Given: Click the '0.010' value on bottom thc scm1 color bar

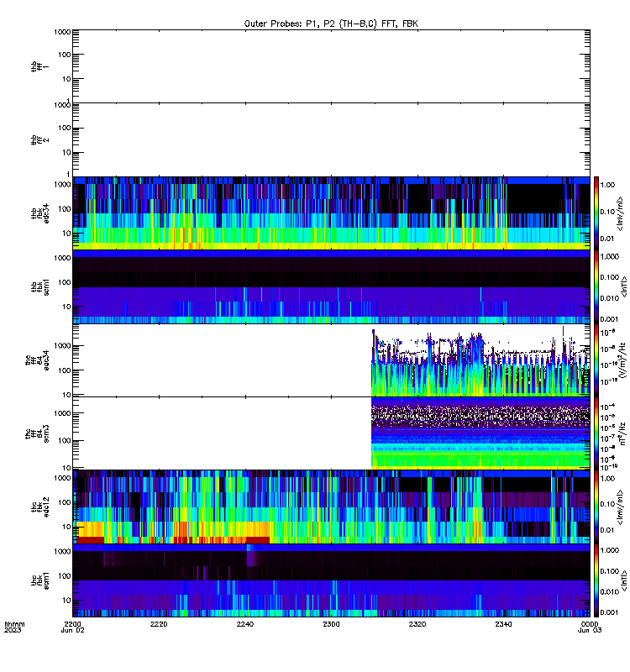Looking at the screenshot, I should [x=610, y=591].
